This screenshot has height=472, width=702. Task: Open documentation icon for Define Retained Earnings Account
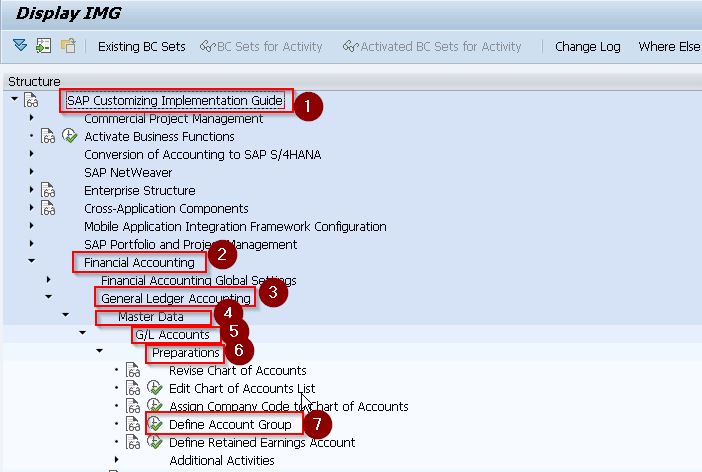[x=133, y=442]
